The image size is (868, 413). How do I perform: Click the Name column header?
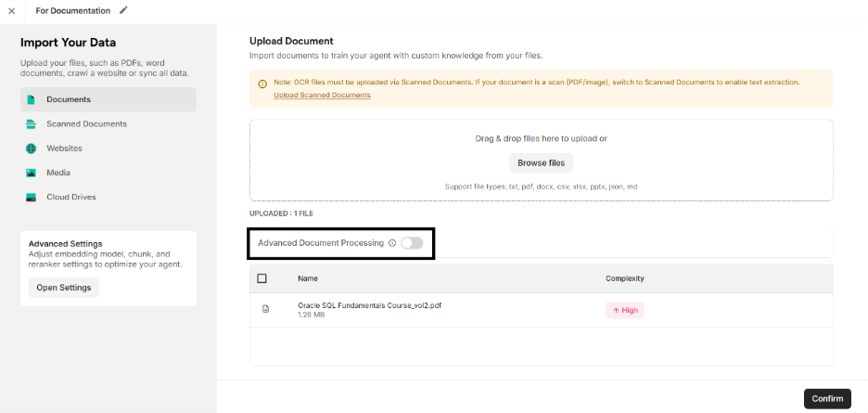[308, 278]
